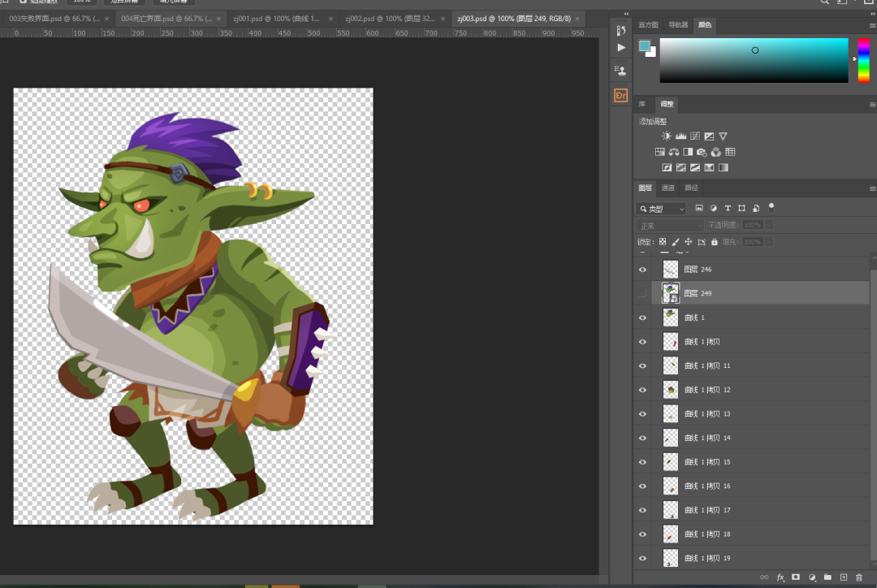Open the 填充 fill dropdown arrow

(769, 242)
